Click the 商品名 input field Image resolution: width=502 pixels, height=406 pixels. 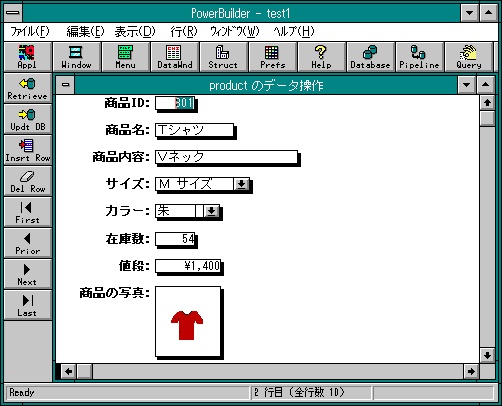tap(194, 130)
